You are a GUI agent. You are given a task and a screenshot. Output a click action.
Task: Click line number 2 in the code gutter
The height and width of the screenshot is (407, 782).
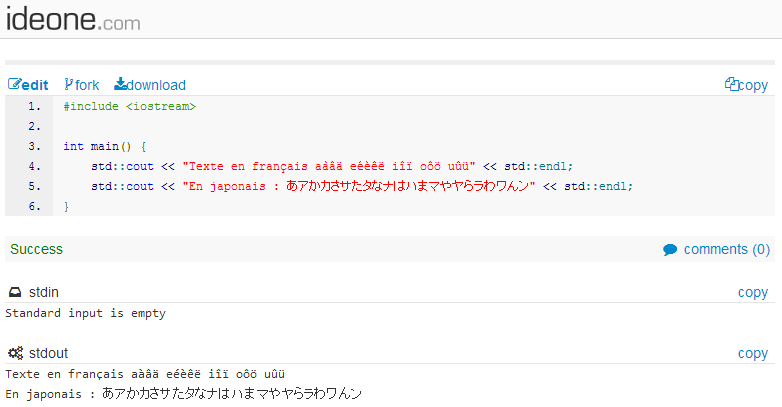tap(34, 126)
